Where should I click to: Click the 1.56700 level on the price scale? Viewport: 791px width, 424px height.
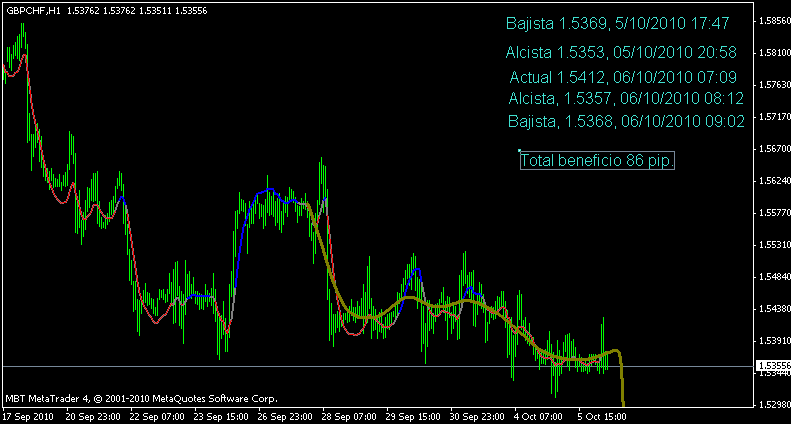[773, 149]
